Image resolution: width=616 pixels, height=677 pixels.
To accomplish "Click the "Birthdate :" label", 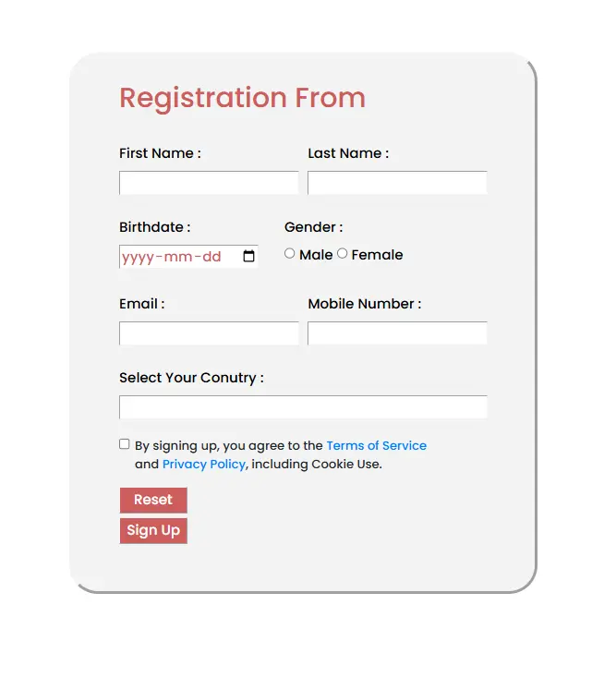I will point(155,227).
